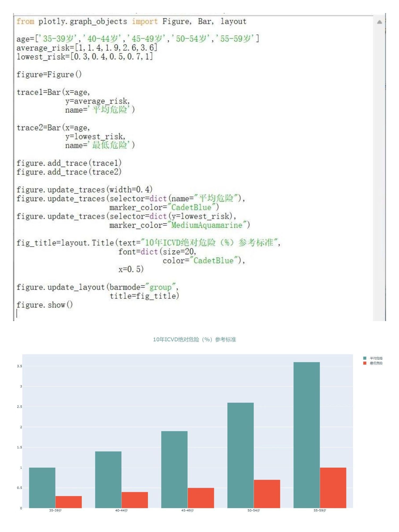This screenshot has height=532, width=399.
Task: Click the 40-44岁 x-axis label
Action: (121, 510)
